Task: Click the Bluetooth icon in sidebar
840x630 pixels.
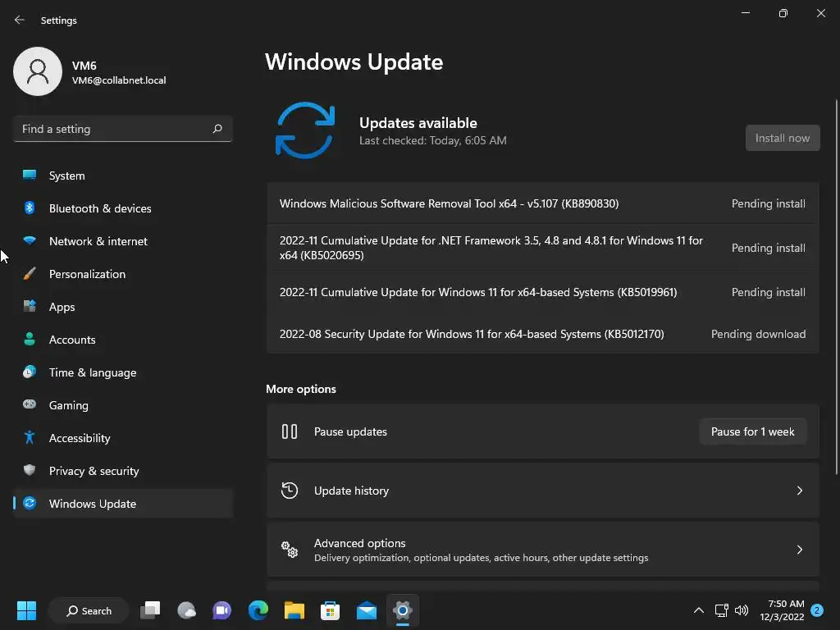Action: tap(30, 208)
